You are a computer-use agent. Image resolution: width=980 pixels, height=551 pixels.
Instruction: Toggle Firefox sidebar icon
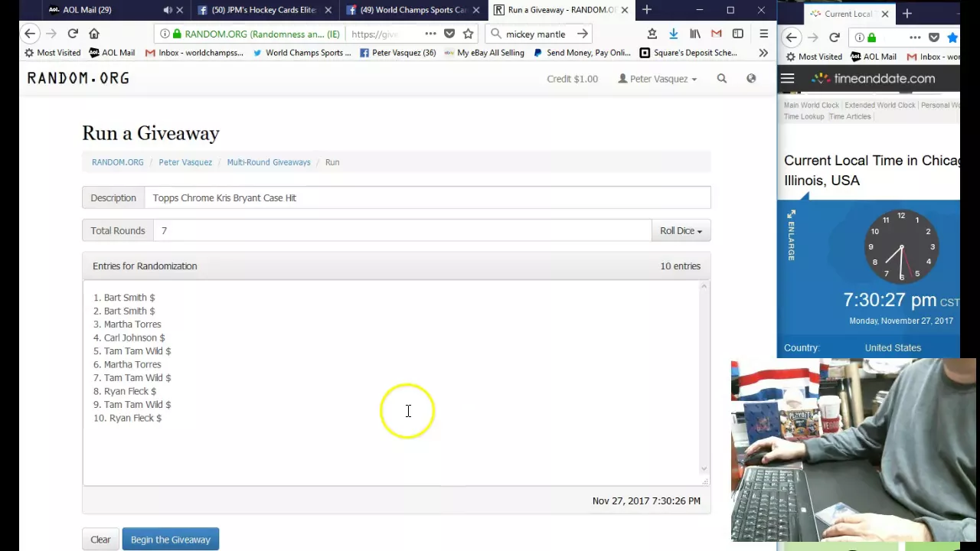738,34
